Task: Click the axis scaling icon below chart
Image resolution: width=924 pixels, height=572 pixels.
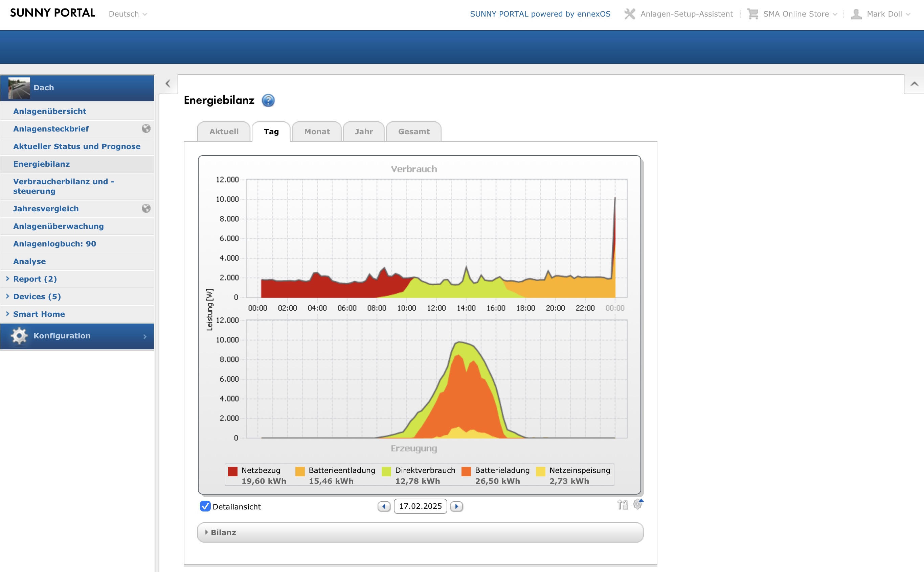Action: [x=623, y=505]
